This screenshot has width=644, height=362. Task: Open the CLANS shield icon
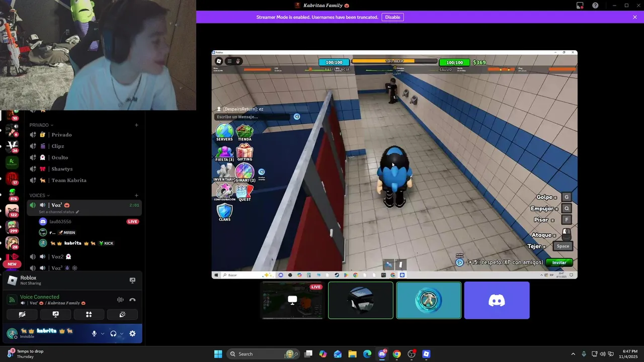coord(224,213)
